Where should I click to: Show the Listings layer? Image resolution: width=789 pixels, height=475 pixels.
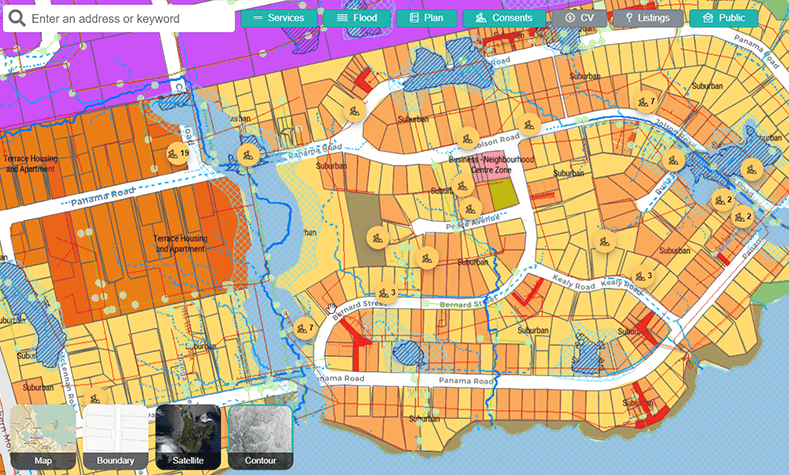click(x=647, y=18)
